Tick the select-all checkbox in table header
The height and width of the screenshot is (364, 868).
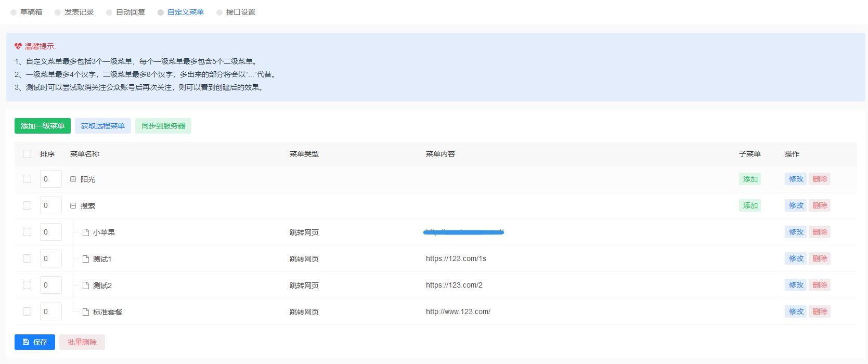point(27,154)
